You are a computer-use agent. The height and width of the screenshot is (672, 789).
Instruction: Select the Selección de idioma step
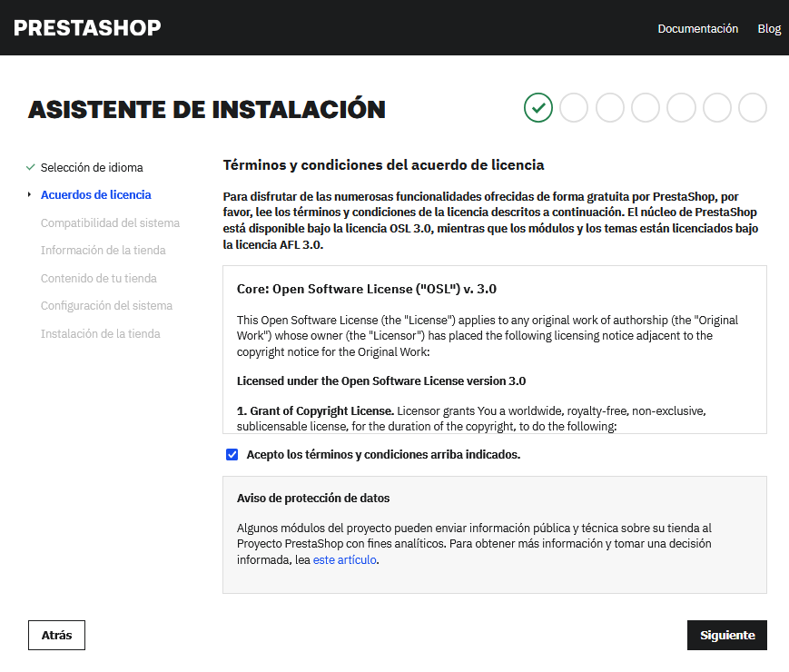click(92, 168)
